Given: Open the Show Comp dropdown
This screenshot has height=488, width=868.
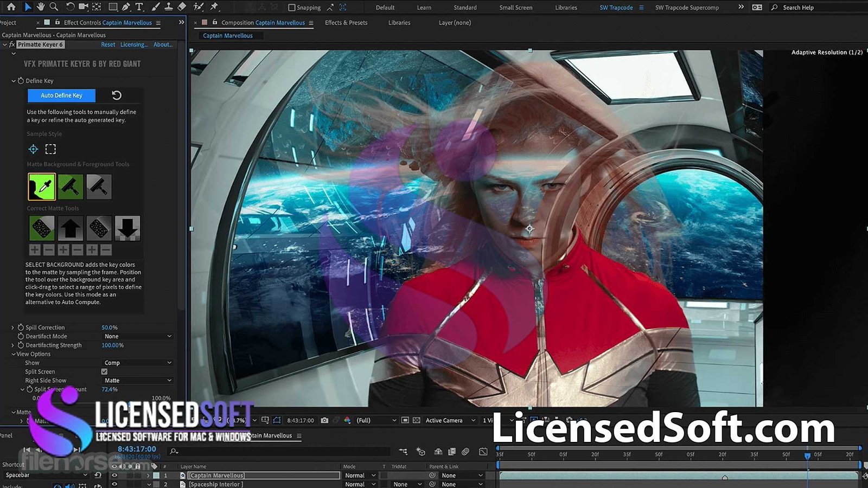Looking at the screenshot, I should (x=137, y=363).
